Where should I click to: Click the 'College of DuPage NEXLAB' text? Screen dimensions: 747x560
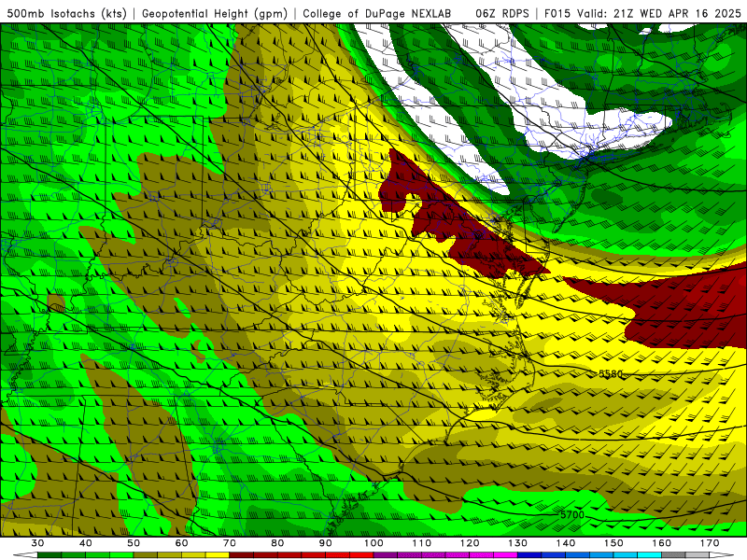(377, 14)
